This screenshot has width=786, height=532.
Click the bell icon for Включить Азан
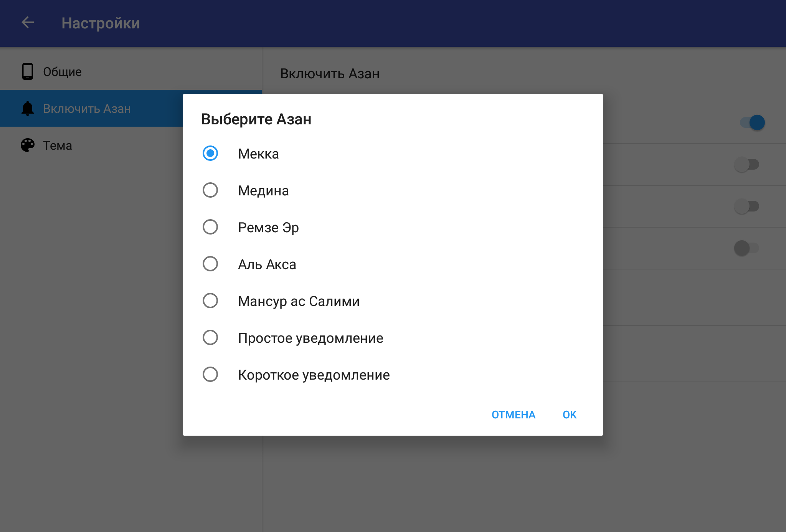[28, 109]
